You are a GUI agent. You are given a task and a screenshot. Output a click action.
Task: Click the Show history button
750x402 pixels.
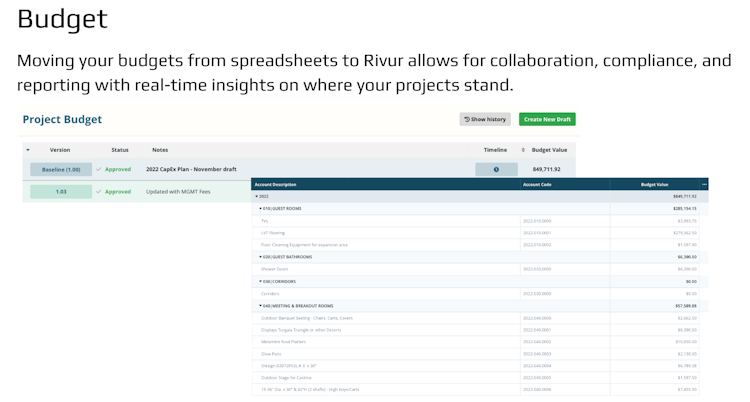point(485,119)
